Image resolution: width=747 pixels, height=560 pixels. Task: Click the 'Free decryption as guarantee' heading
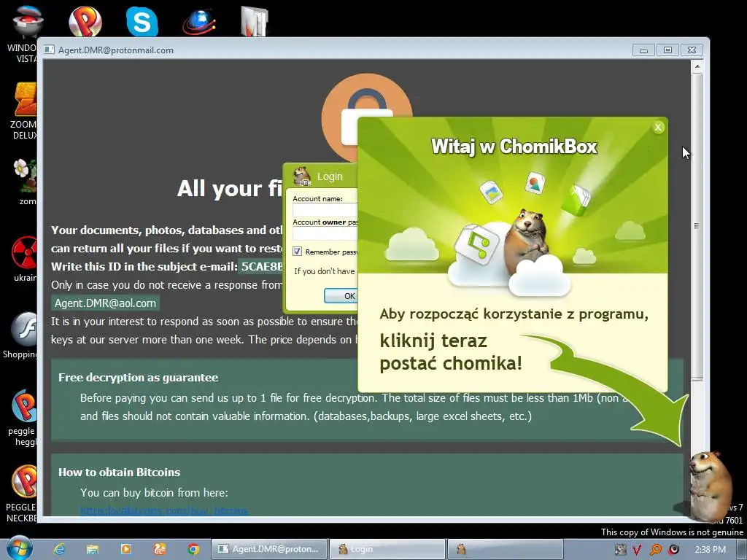click(138, 378)
